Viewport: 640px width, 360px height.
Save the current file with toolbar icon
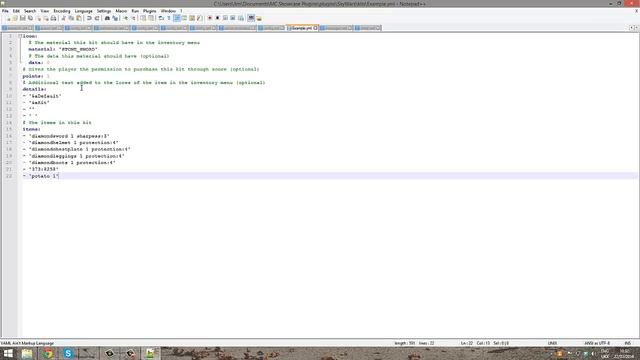click(x=22, y=18)
